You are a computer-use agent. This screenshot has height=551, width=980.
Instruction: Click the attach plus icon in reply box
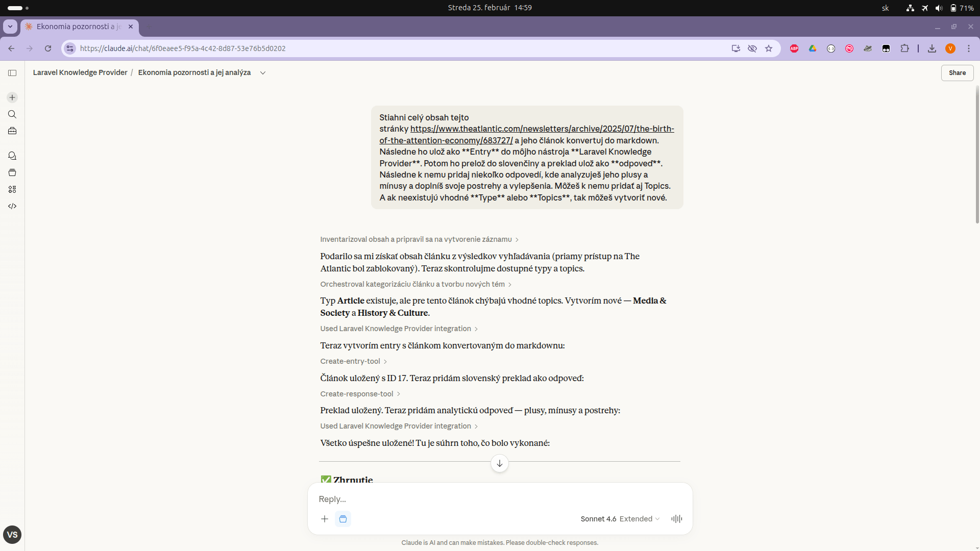tap(325, 519)
